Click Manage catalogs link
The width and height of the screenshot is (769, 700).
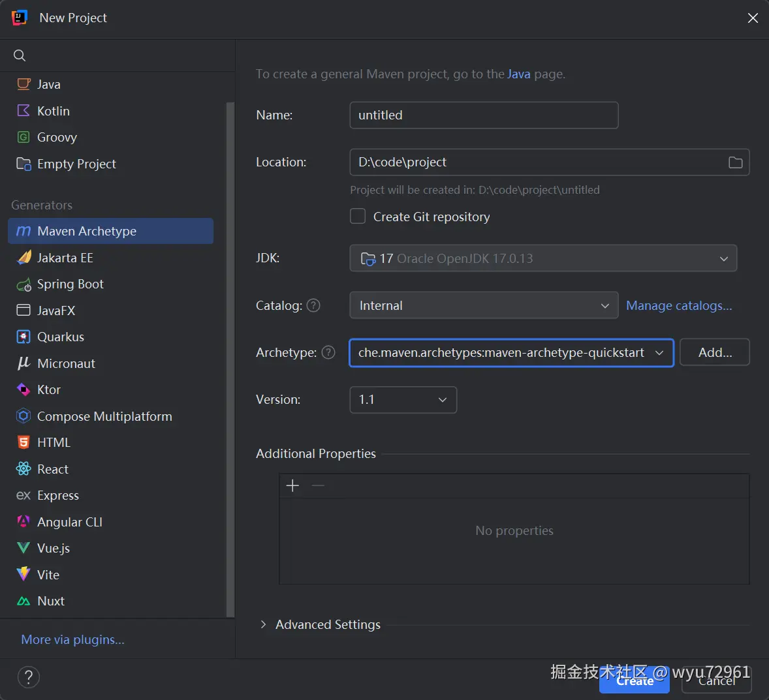click(679, 305)
